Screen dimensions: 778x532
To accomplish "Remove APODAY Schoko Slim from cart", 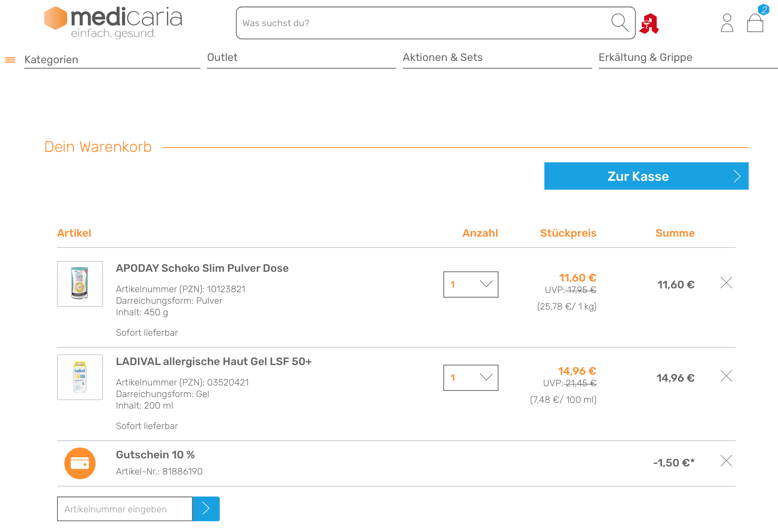I will click(726, 283).
